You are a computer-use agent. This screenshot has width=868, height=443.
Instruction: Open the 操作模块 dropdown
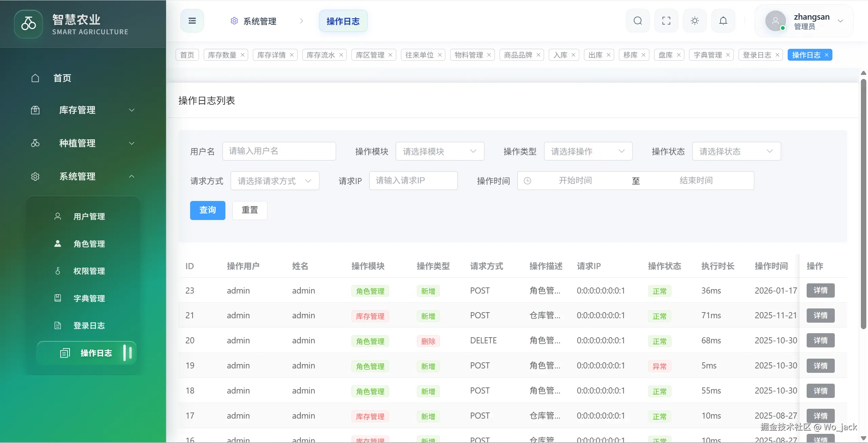tap(440, 151)
